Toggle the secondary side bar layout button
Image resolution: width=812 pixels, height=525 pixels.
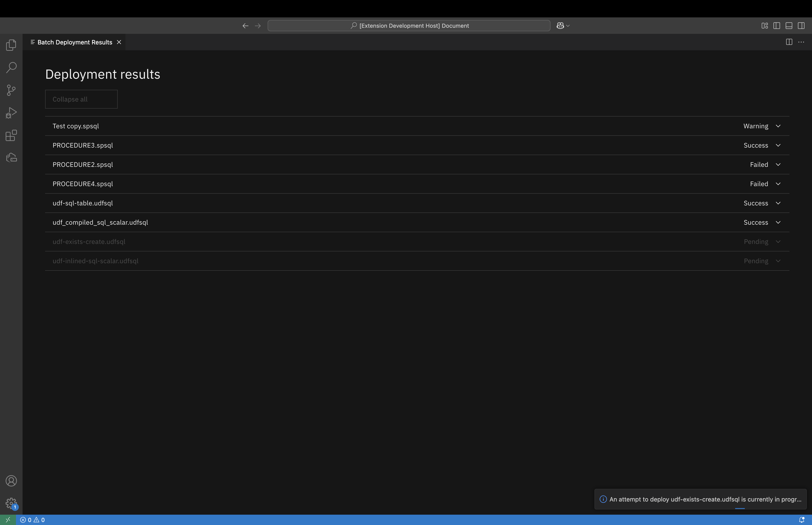pos(801,26)
